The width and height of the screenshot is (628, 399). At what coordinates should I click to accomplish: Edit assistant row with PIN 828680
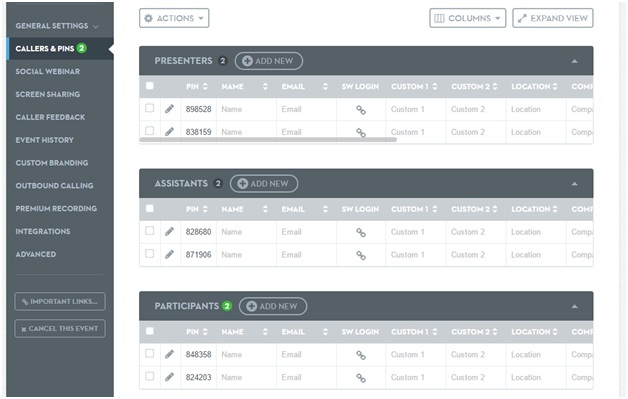(169, 232)
